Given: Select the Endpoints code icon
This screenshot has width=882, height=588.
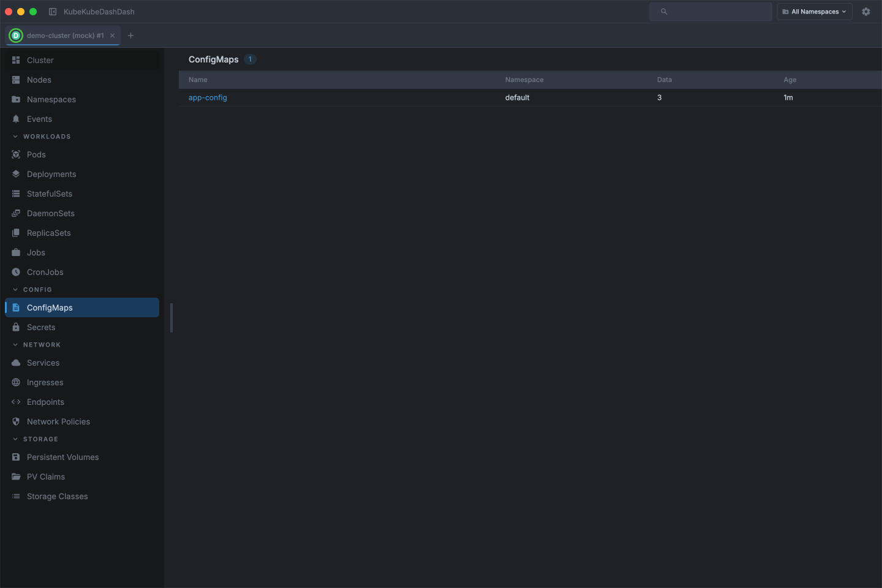Looking at the screenshot, I should (16, 402).
